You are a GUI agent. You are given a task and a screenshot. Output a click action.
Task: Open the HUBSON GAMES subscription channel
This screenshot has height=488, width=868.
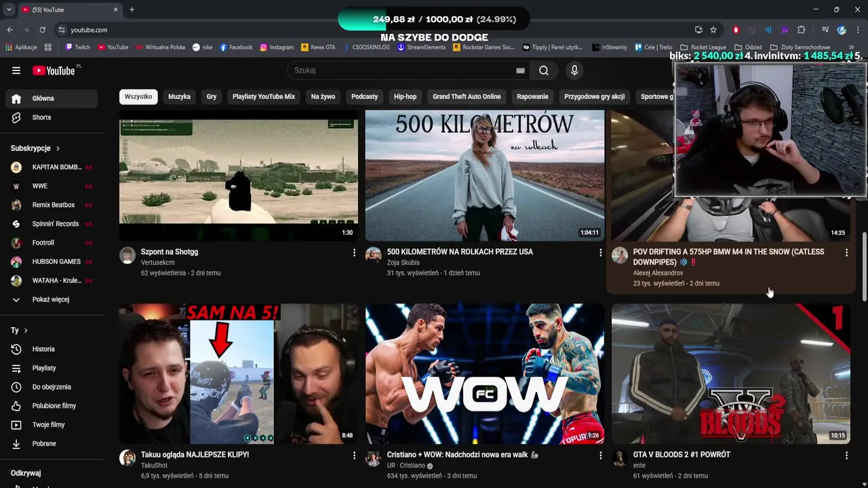coord(52,262)
